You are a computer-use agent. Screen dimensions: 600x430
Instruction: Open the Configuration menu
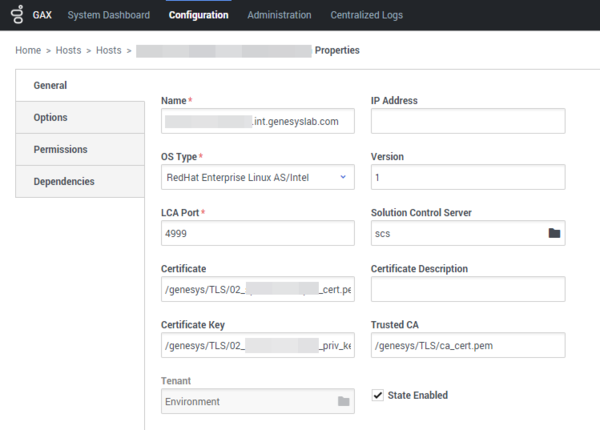pyautogui.click(x=198, y=15)
